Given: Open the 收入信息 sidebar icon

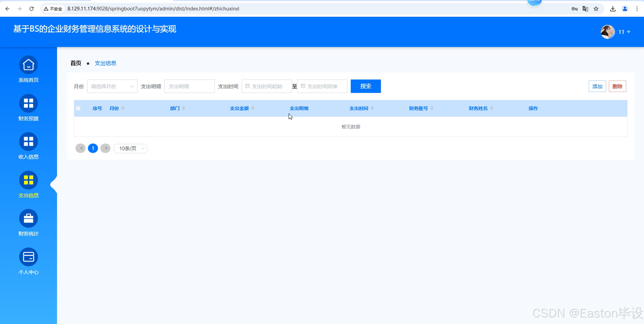Looking at the screenshot, I should [x=29, y=142].
